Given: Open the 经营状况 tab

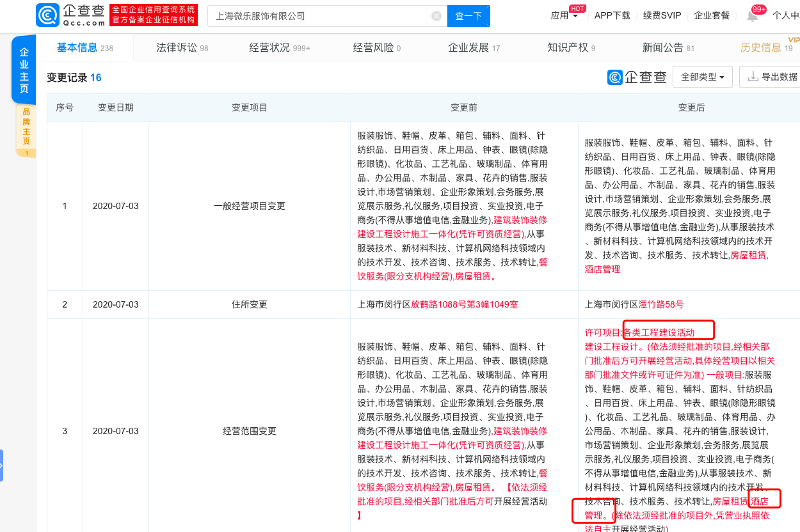Looking at the screenshot, I should pos(279,48).
